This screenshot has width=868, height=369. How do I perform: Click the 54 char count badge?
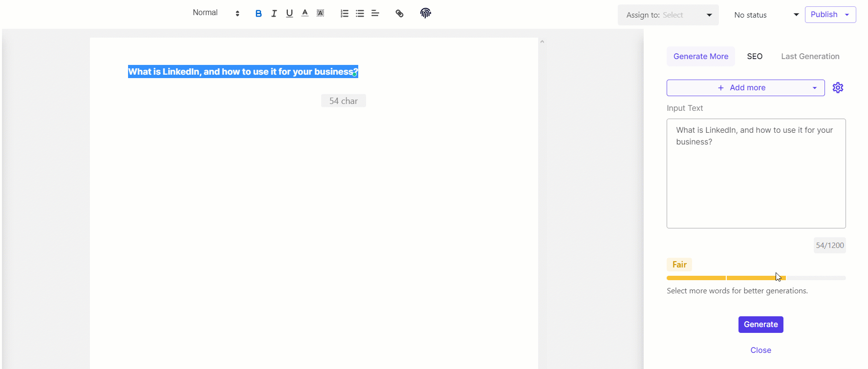(344, 101)
